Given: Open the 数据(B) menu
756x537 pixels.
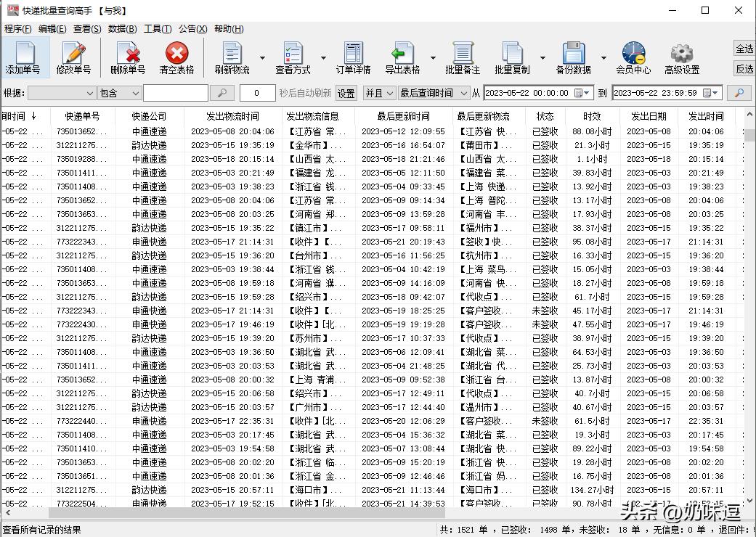Looking at the screenshot, I should [x=121, y=29].
